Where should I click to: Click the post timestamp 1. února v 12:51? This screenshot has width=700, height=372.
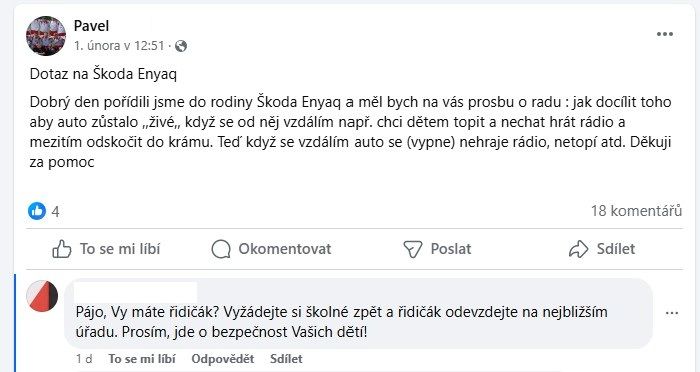point(119,46)
